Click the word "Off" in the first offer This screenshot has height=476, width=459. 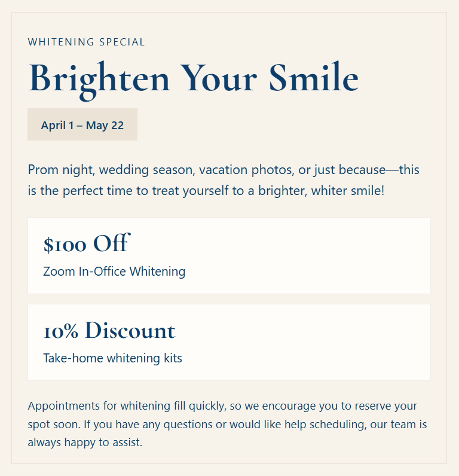111,244
